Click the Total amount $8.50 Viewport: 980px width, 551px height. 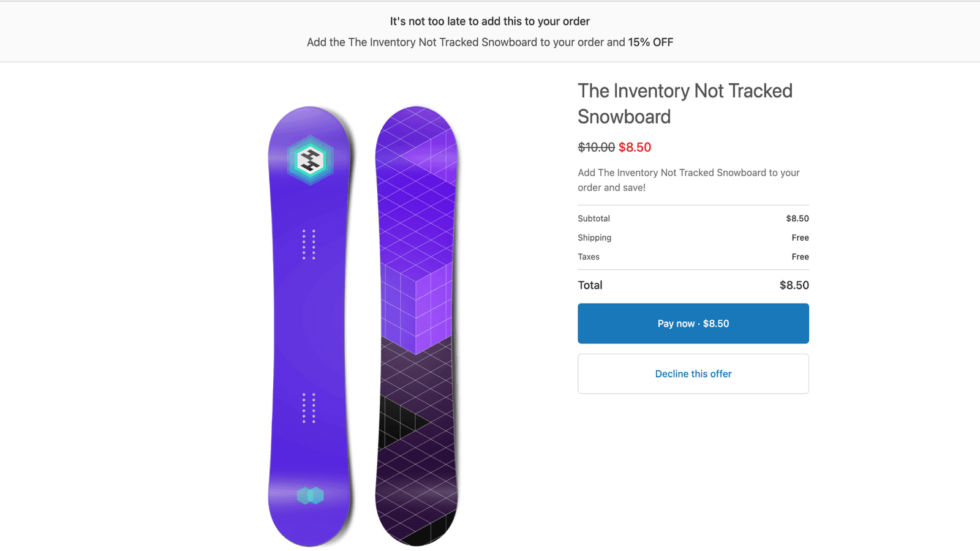click(x=794, y=285)
